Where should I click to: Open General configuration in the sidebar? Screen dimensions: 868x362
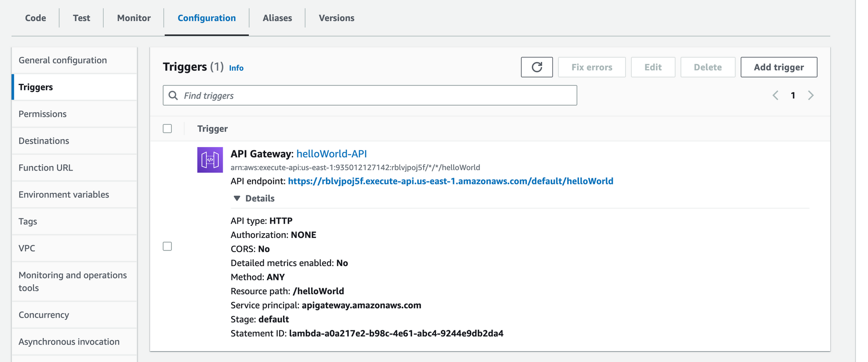(74, 60)
